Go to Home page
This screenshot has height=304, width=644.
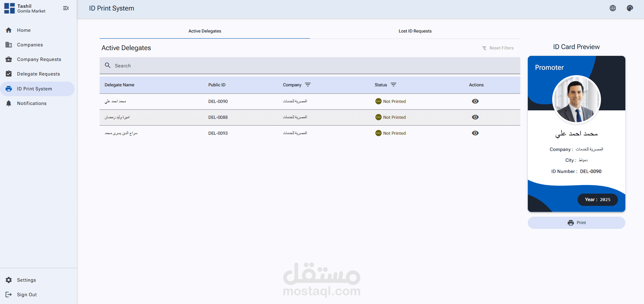coord(37,30)
